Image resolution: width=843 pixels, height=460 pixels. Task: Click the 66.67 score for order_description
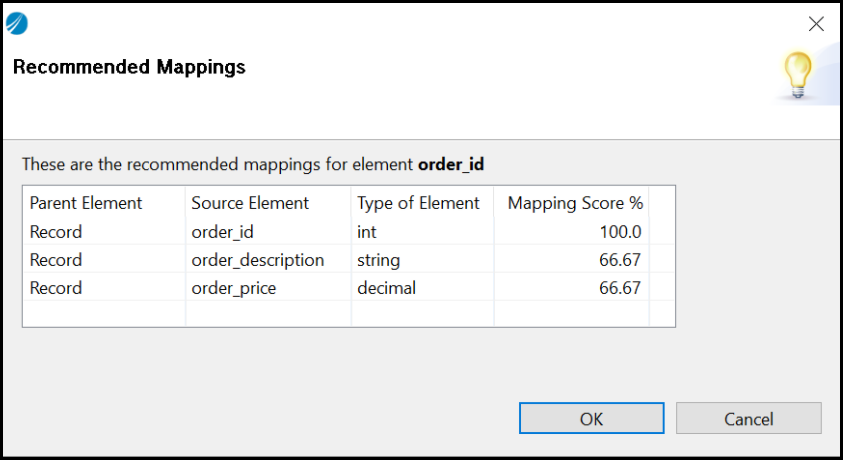point(618,260)
